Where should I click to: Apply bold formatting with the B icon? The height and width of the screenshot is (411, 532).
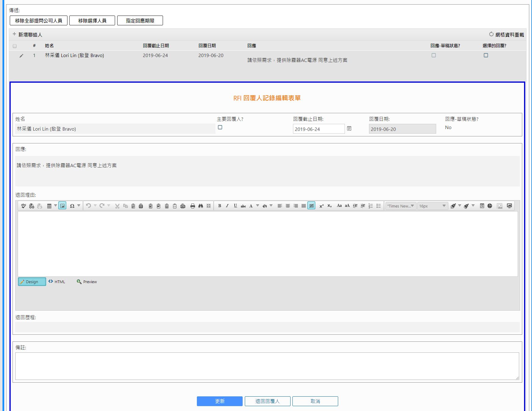tap(219, 206)
